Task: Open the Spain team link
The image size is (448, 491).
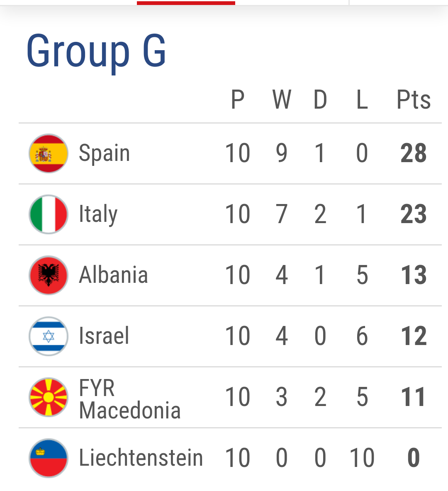Action: (x=105, y=153)
